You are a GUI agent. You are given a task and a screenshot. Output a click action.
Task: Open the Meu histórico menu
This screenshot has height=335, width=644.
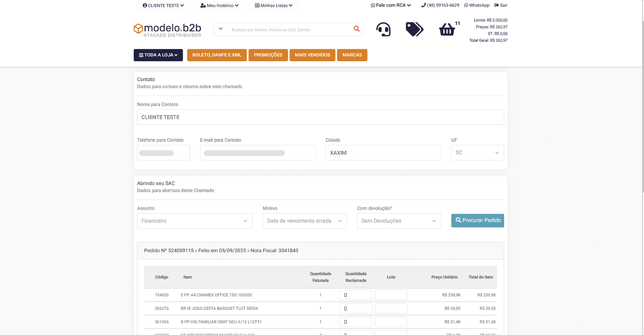(219, 6)
